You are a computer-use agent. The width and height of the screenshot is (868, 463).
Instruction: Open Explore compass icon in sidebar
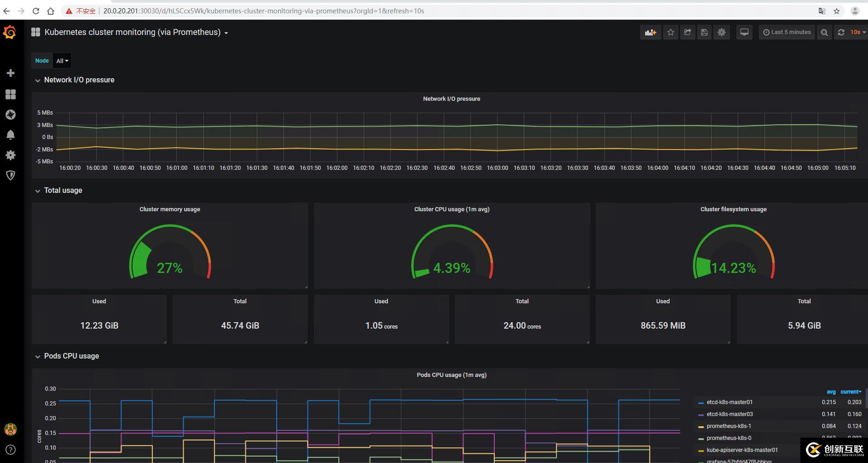coord(11,115)
